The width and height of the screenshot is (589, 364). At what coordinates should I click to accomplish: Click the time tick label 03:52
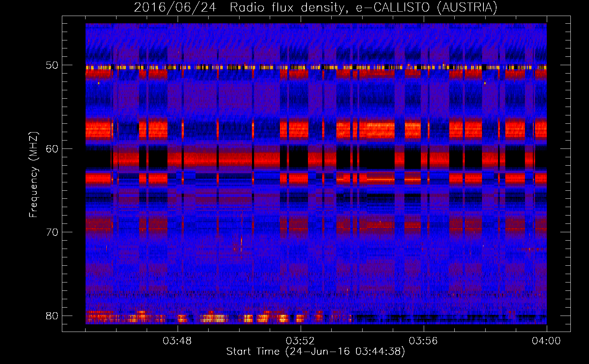(300, 341)
